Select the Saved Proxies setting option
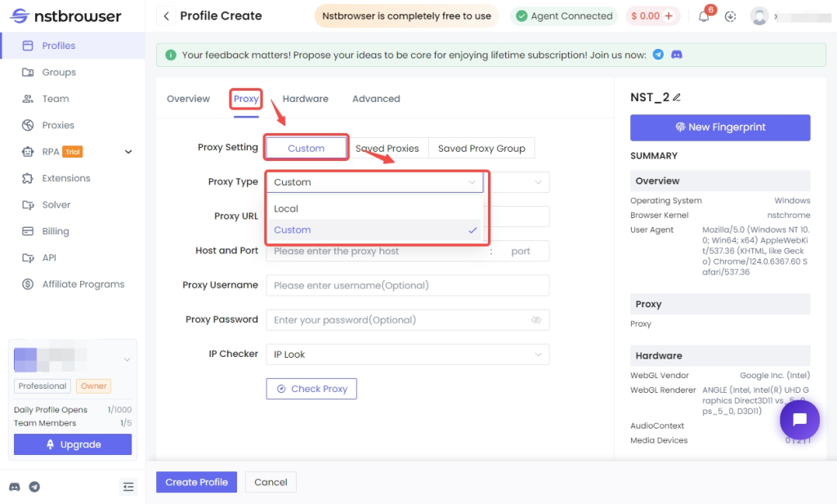Image resolution: width=837 pixels, height=504 pixels. coord(387,149)
